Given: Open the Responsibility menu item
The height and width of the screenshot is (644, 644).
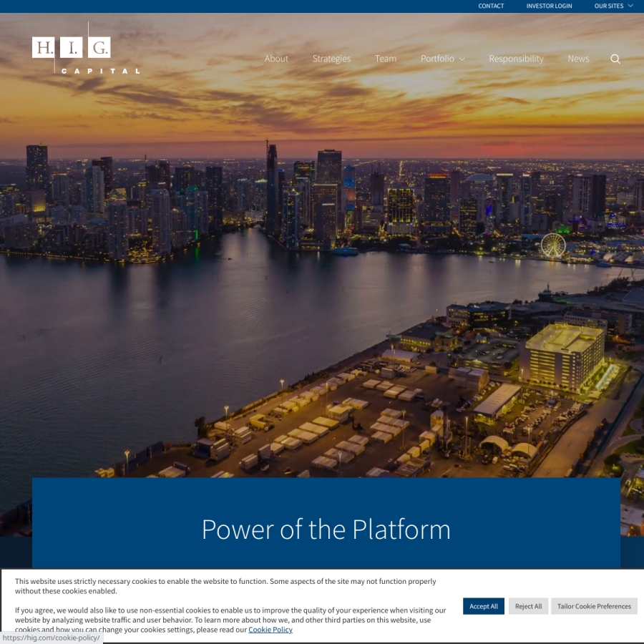Looking at the screenshot, I should (x=516, y=59).
